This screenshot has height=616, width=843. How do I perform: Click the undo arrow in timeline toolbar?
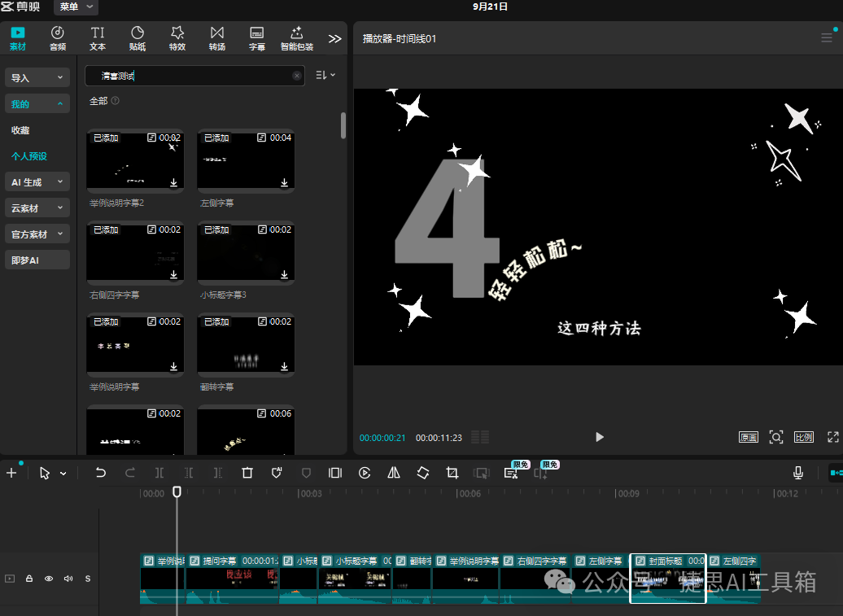pos(101,473)
